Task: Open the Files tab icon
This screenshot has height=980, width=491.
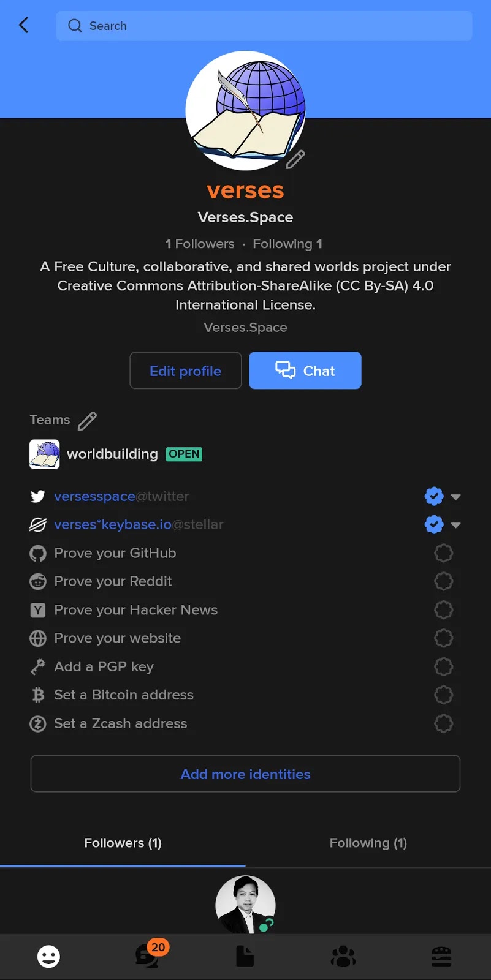Action: [x=245, y=956]
